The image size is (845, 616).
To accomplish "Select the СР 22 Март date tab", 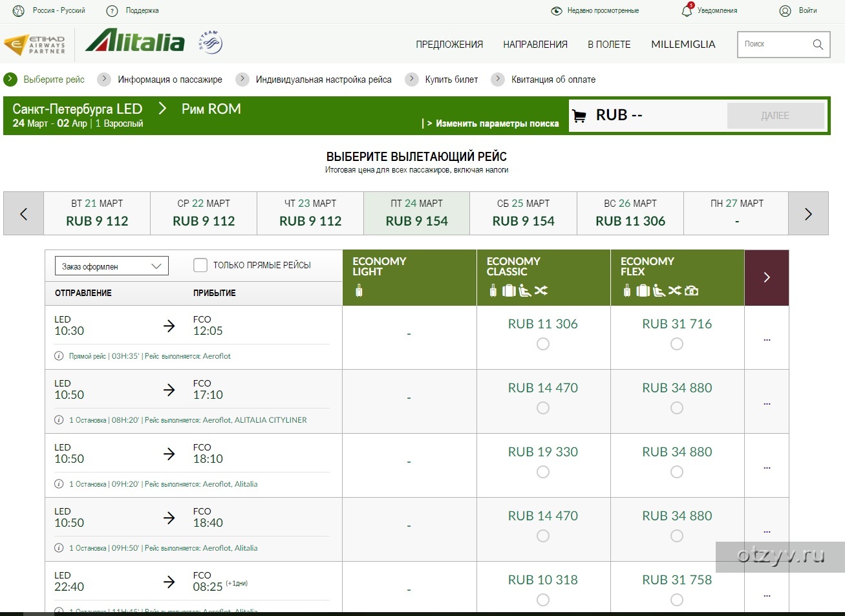I will click(204, 213).
